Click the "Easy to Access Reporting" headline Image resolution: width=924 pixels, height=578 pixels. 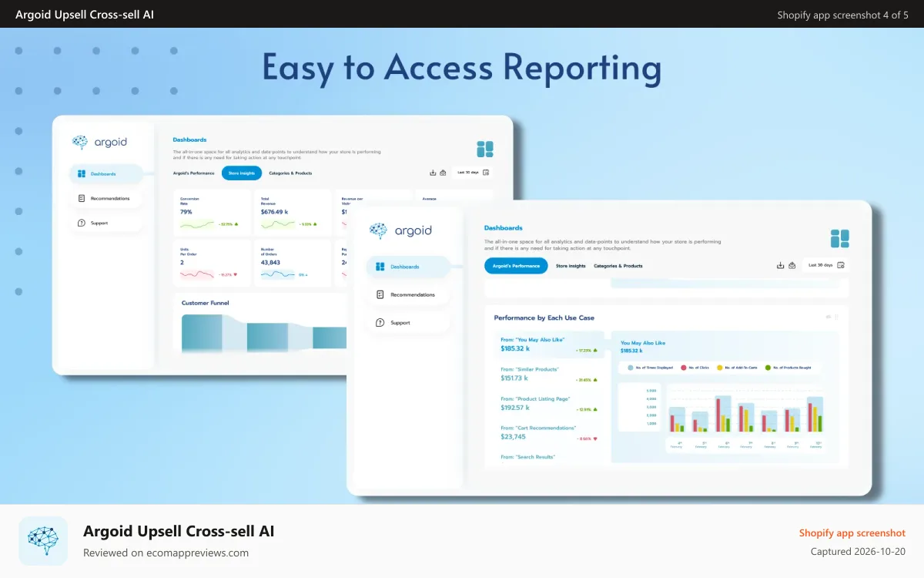tap(462, 68)
